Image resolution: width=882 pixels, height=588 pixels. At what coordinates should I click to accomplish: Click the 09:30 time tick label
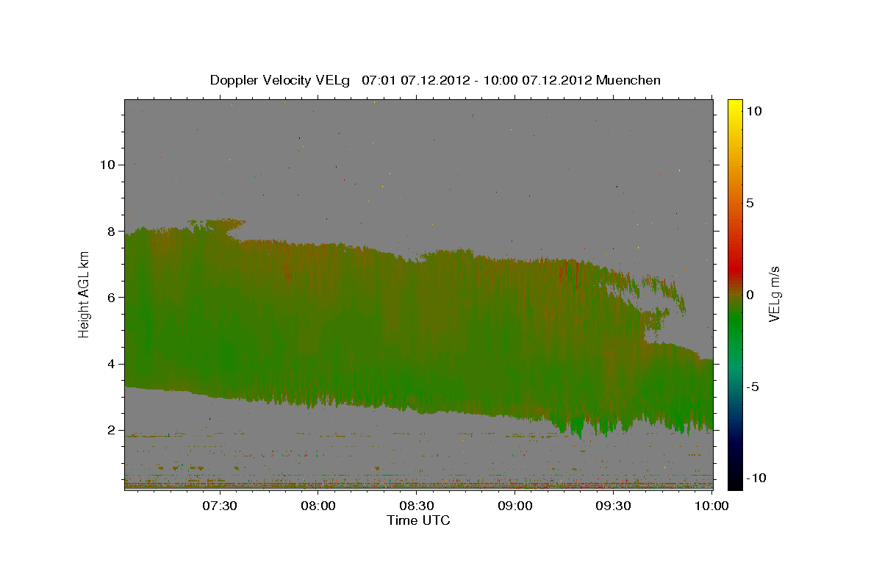coord(614,506)
